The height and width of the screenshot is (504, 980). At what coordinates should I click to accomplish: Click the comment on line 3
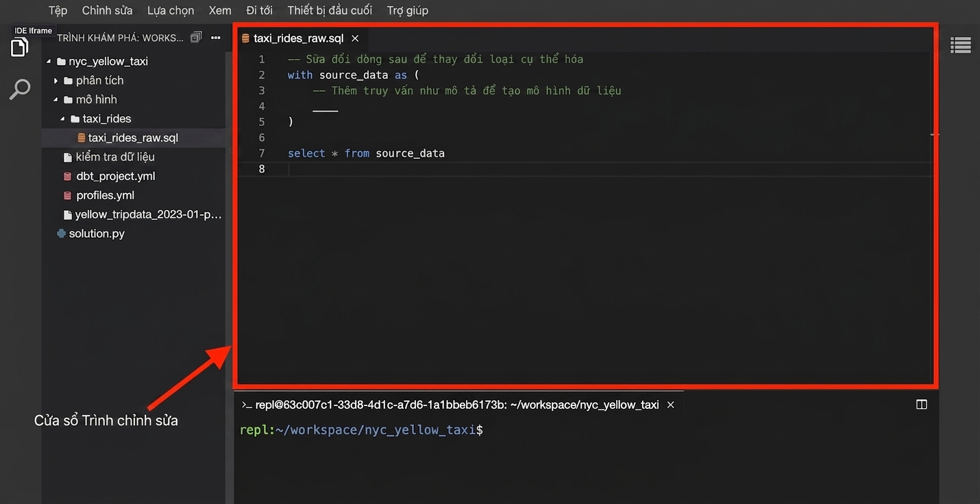pyautogui.click(x=467, y=90)
